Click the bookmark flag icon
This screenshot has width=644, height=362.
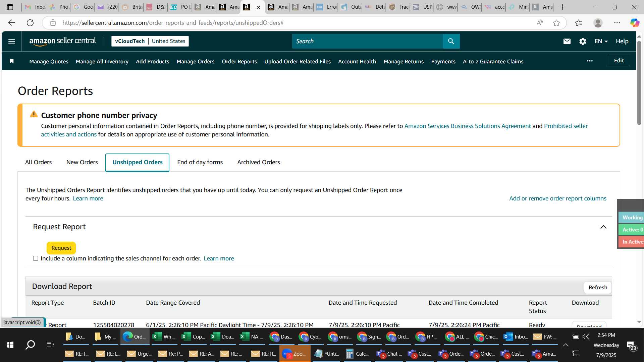12,61
